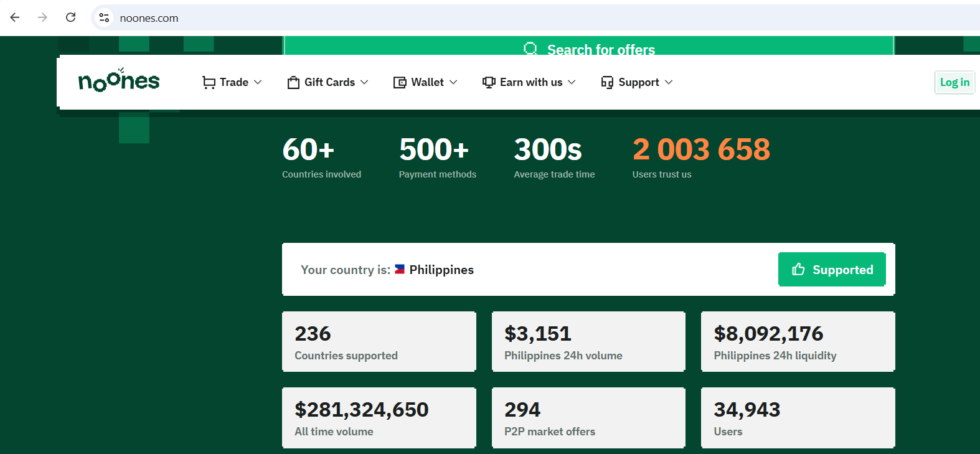Click the 34,943 Users card
980x454 pixels.
click(798, 418)
